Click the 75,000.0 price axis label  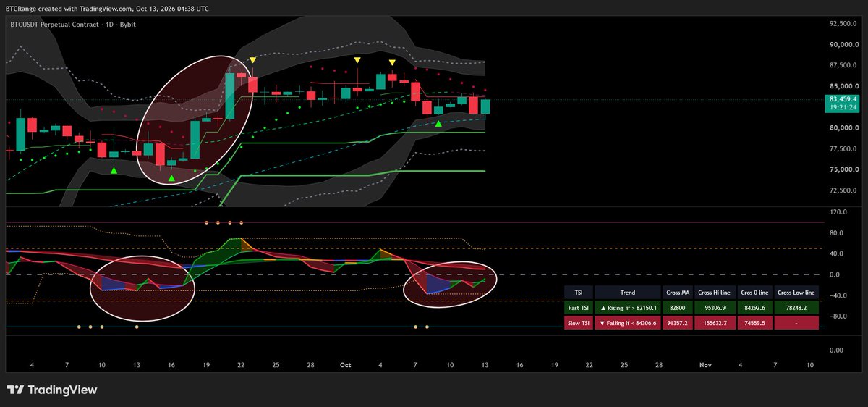coord(843,169)
